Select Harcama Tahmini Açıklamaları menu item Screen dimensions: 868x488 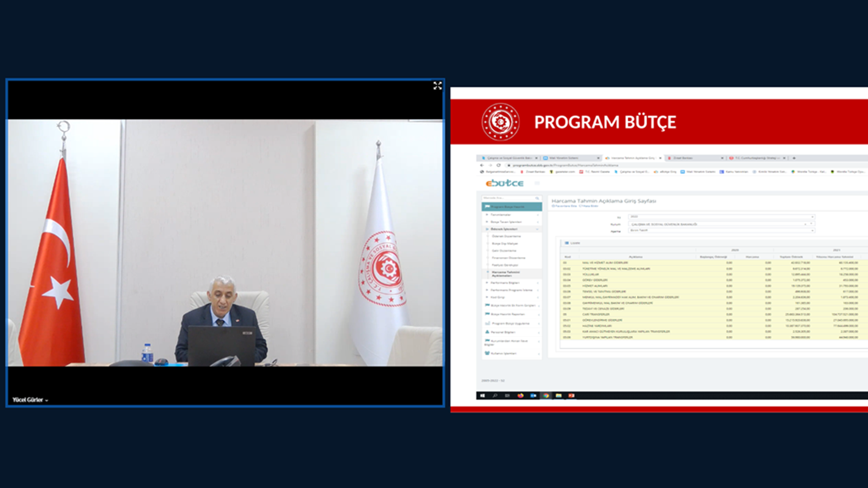coord(505,274)
